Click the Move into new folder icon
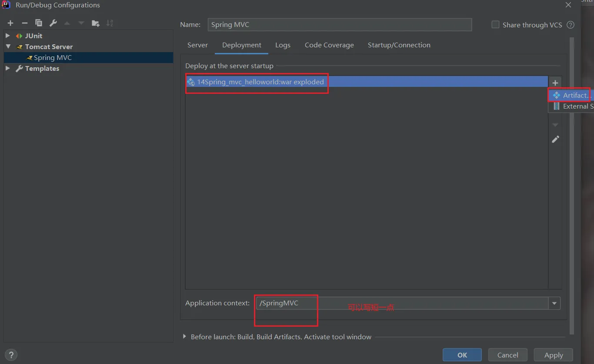The width and height of the screenshot is (594, 364). pos(96,23)
